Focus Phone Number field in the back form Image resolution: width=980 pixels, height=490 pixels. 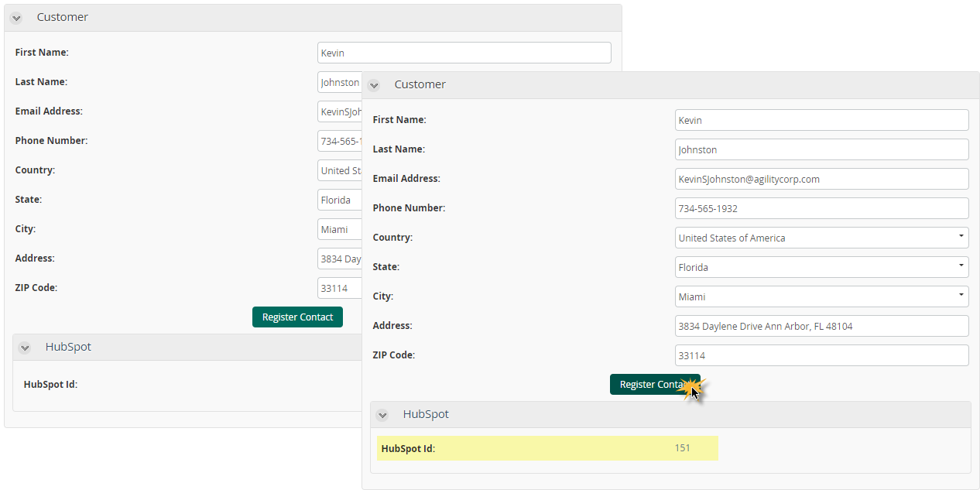pyautogui.click(x=340, y=141)
